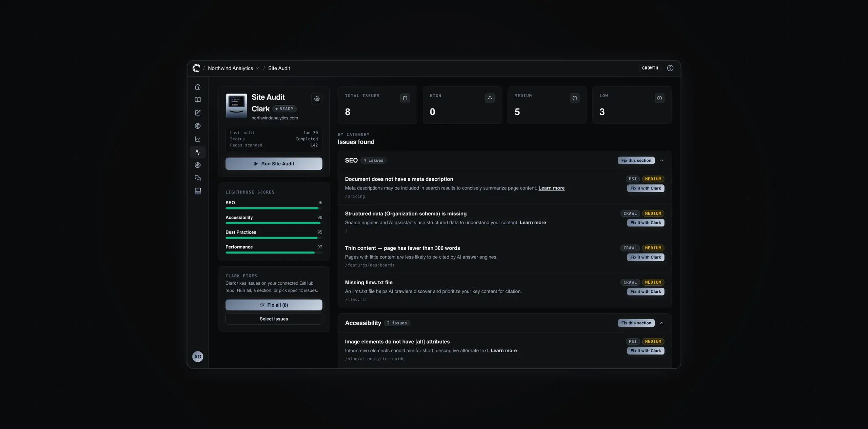The image size is (868, 429).
Task: Collapse the Accessibility section chevron
Action: (662, 323)
